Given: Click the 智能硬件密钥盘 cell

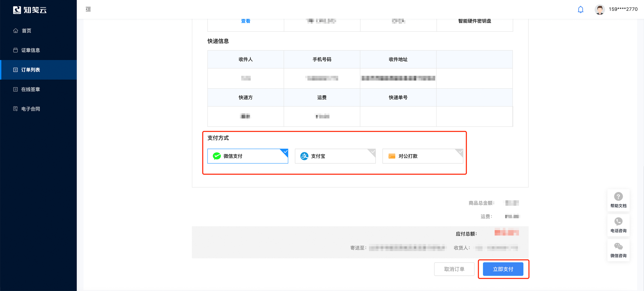Looking at the screenshot, I should (475, 21).
